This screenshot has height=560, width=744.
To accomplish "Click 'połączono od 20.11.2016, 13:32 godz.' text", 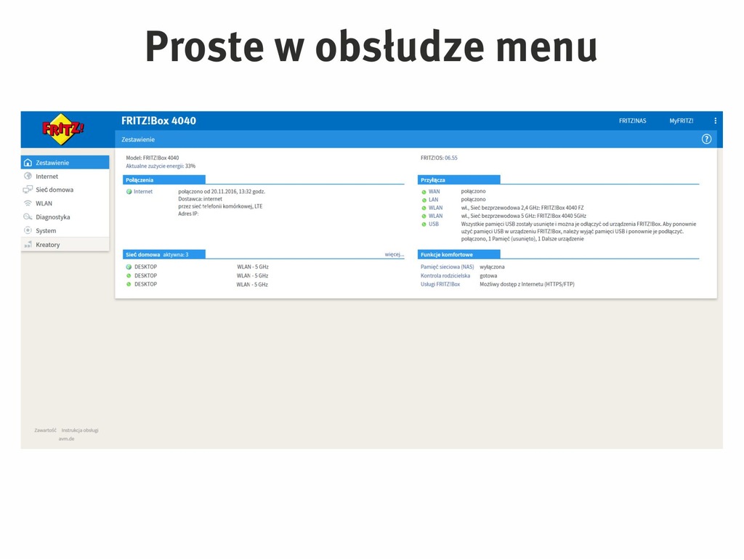I will 222,192.
